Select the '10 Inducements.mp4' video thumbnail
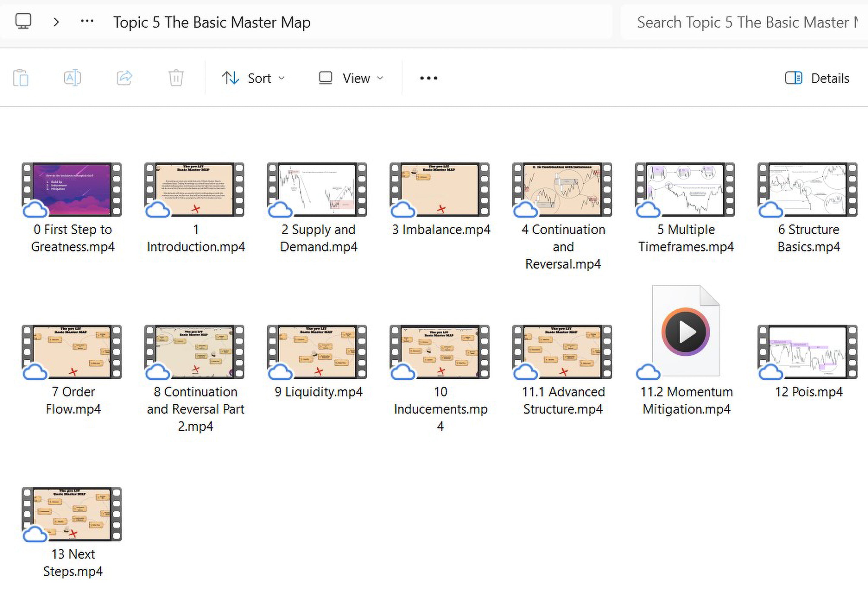This screenshot has width=868, height=607. pos(440,352)
